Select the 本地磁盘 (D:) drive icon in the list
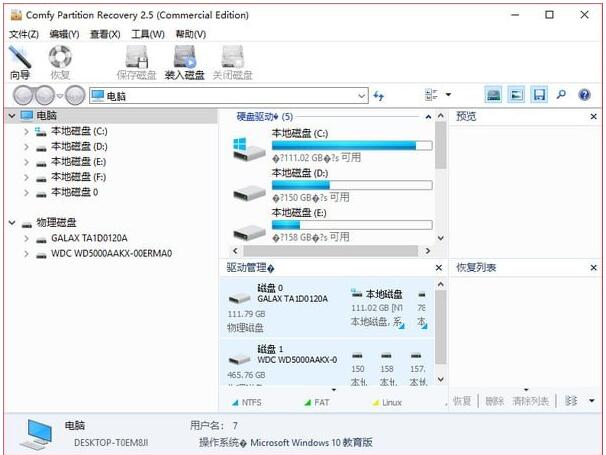 (x=249, y=192)
